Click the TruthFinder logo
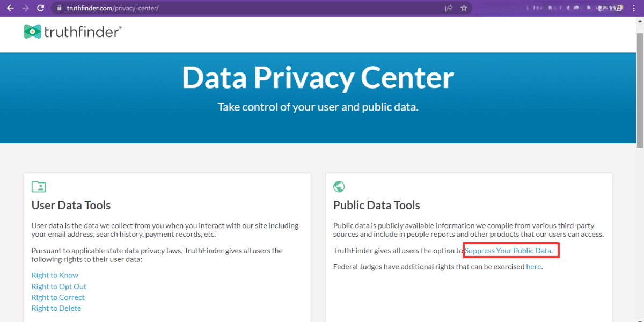 pos(73,32)
